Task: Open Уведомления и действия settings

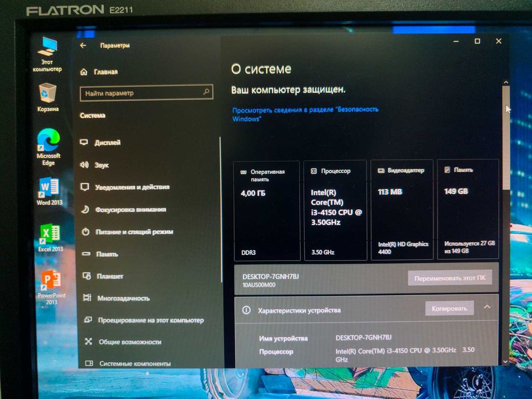Action: (x=132, y=187)
